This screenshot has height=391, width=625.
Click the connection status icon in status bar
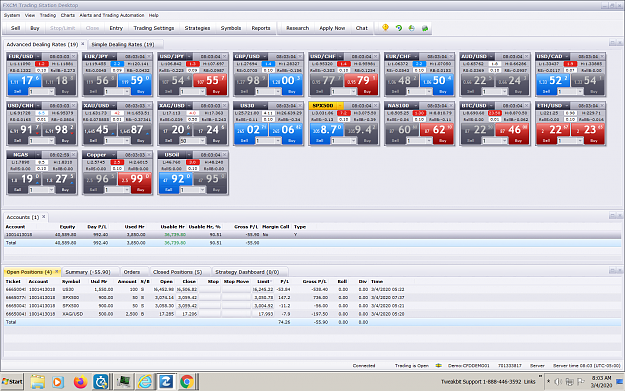coord(438,365)
